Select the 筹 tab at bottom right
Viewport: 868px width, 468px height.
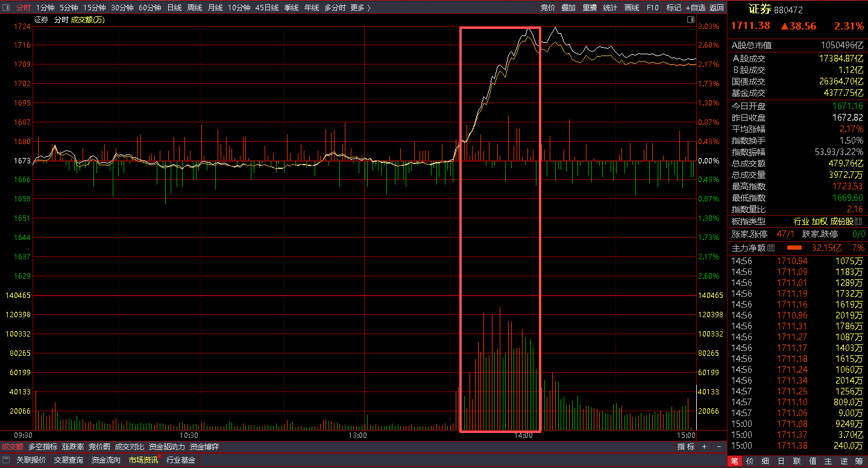(x=860, y=461)
